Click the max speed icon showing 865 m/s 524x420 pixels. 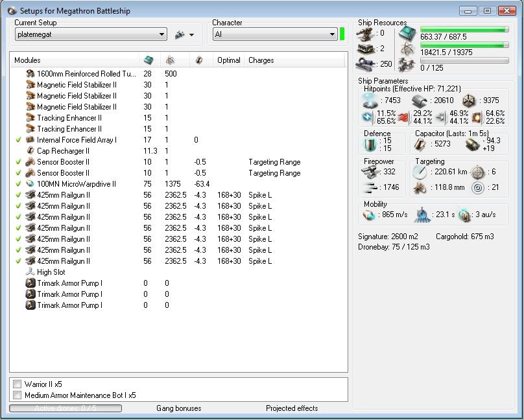click(369, 215)
